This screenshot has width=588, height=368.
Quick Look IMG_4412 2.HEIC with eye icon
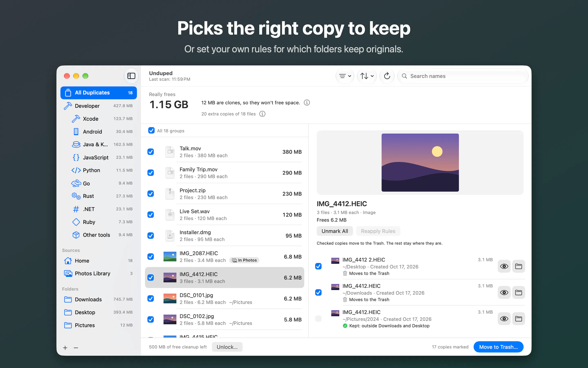[504, 266]
